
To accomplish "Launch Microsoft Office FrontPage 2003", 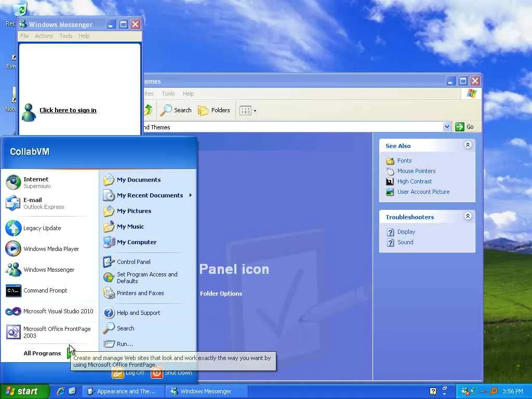I will click(x=50, y=332).
